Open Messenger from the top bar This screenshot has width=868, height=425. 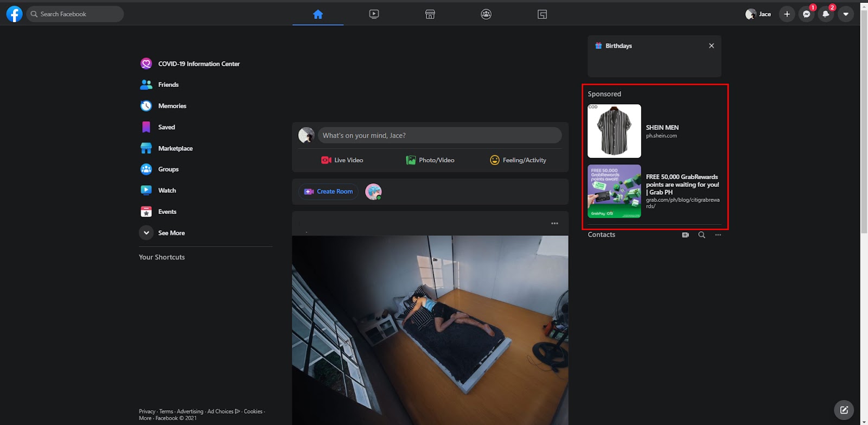[x=807, y=14]
